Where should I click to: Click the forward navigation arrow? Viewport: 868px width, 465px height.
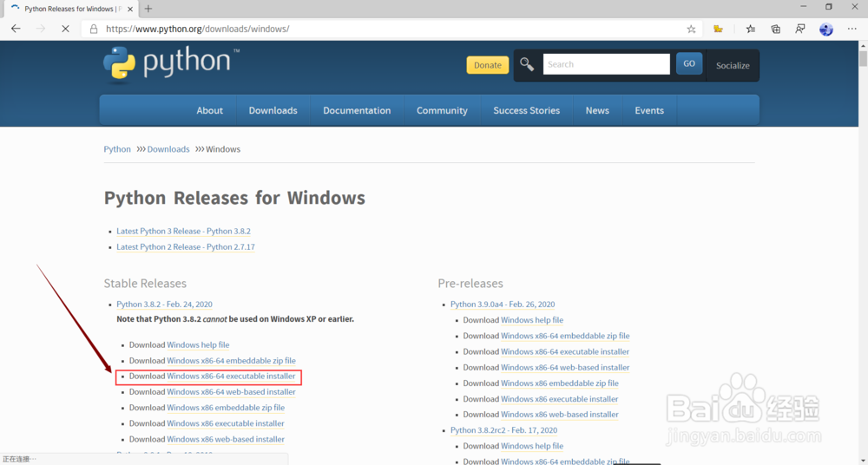(x=41, y=29)
